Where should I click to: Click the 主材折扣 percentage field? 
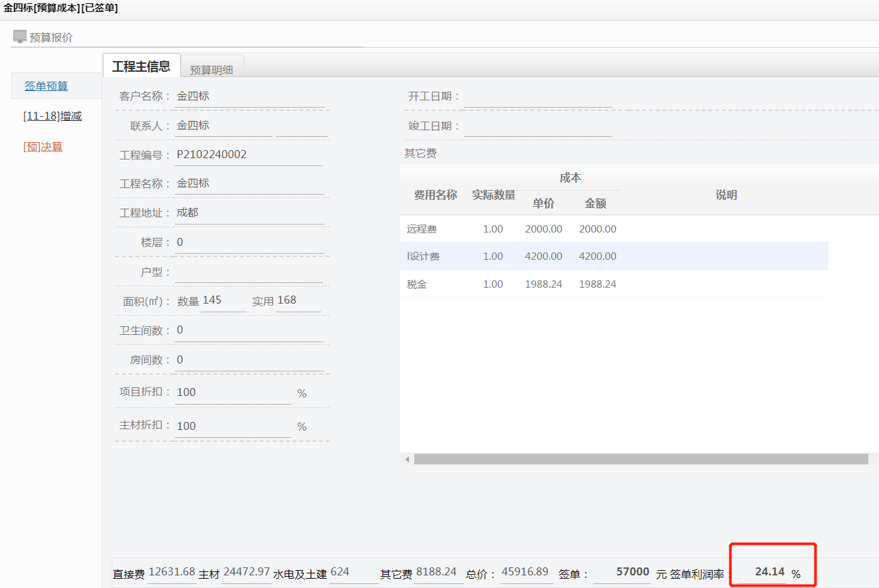233,427
